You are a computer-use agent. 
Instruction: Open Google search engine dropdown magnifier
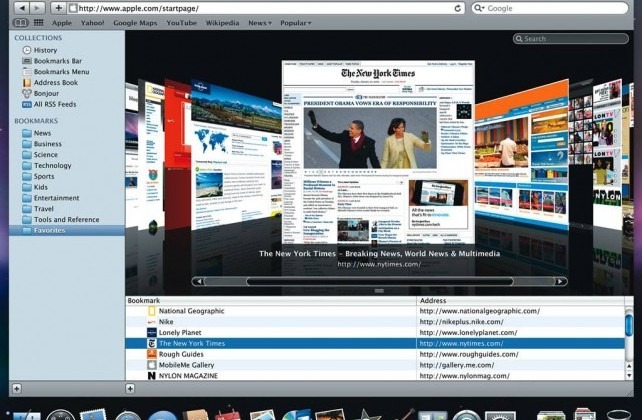point(479,8)
